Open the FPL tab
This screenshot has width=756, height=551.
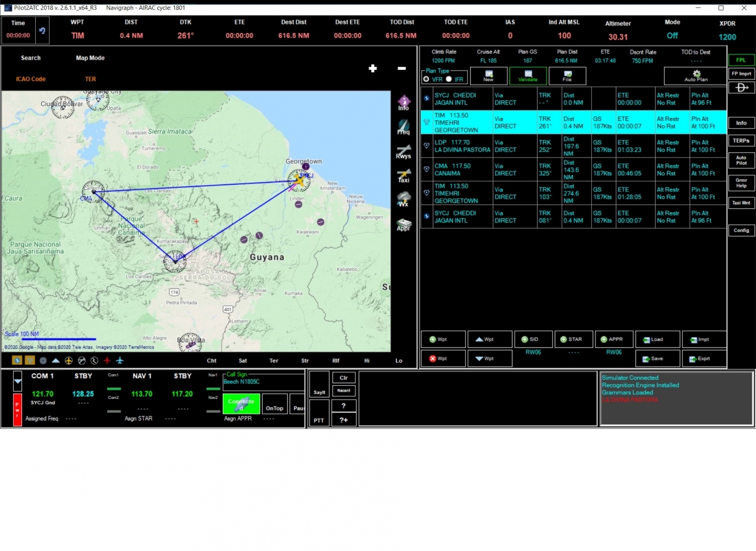[741, 60]
